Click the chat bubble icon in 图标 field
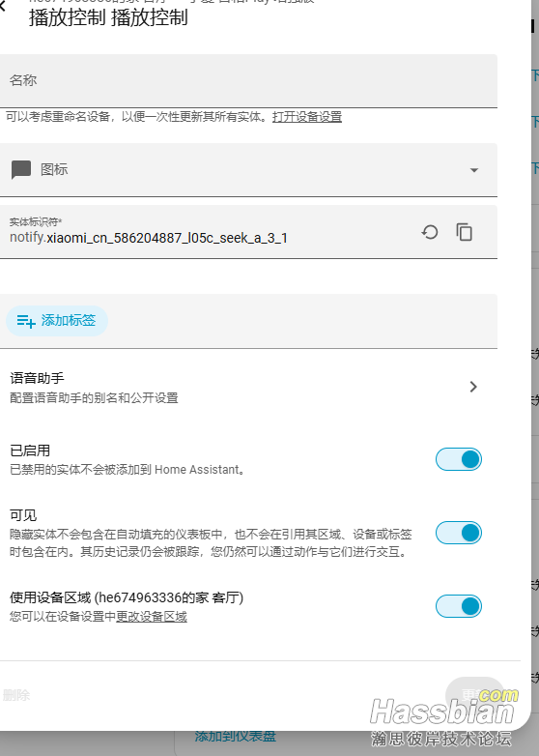539x756 pixels. [20, 170]
